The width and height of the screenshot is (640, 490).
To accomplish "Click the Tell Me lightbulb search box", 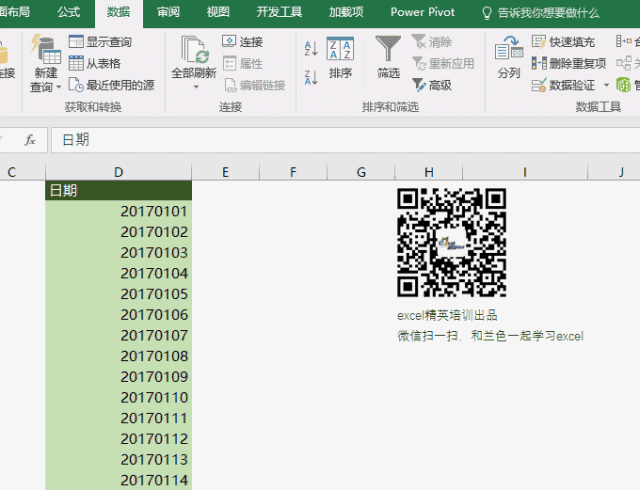I will click(x=541, y=13).
